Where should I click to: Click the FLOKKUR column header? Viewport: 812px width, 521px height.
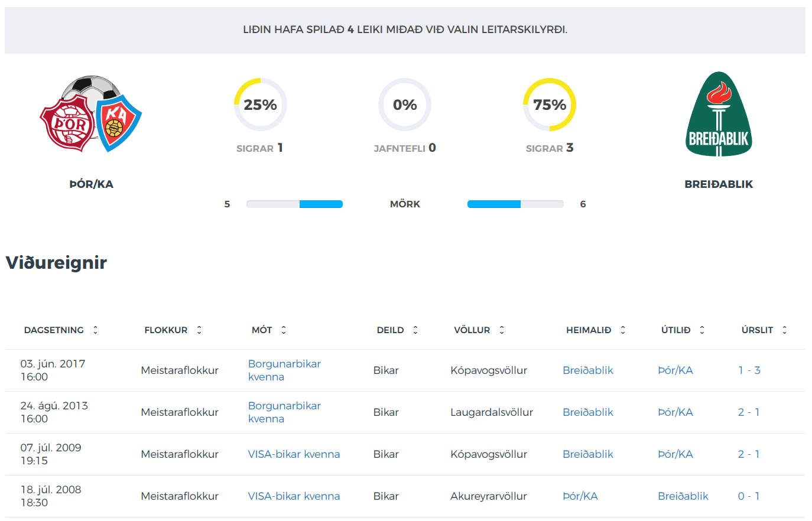click(166, 330)
